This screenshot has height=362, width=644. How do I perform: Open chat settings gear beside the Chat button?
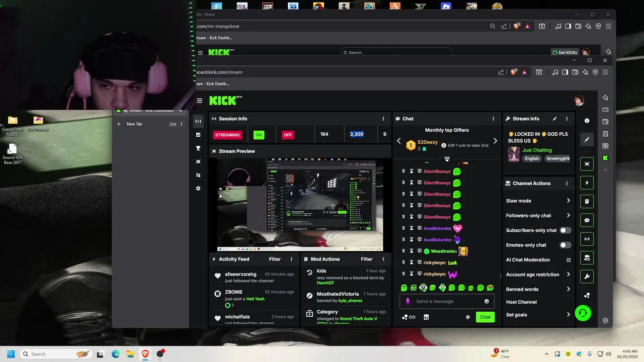468,317
